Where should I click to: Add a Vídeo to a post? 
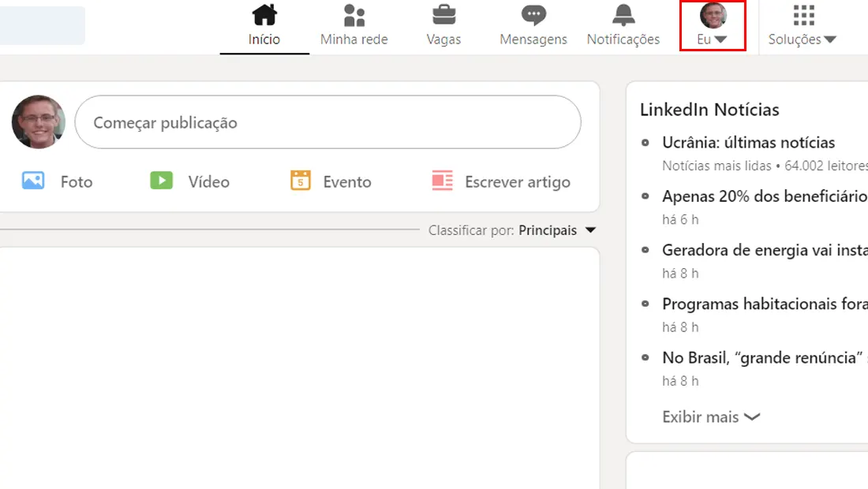pyautogui.click(x=208, y=182)
